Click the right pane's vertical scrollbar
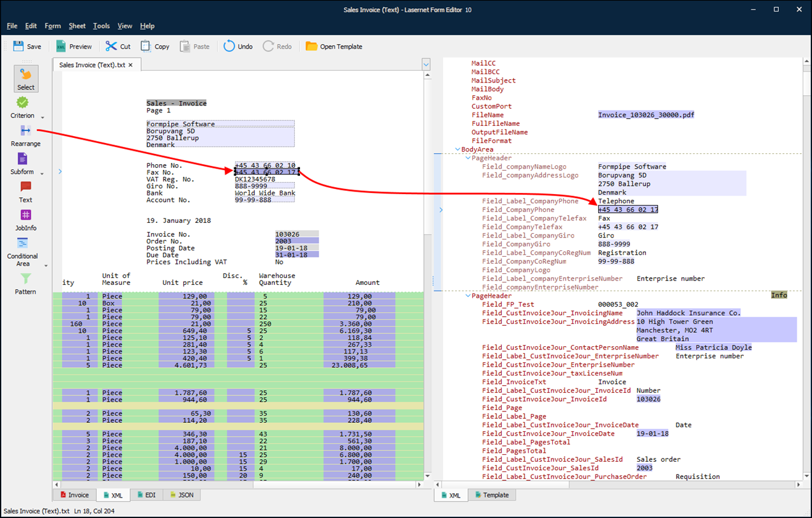The image size is (812, 518). coord(807,268)
